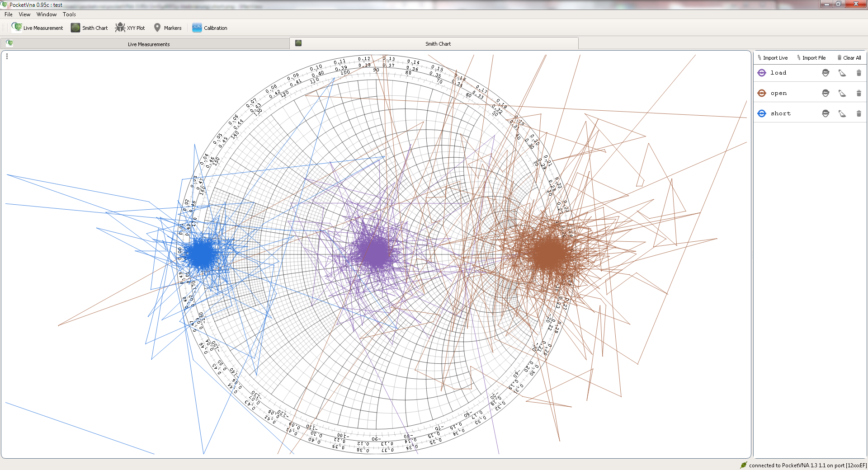Open the File menu

coord(9,14)
